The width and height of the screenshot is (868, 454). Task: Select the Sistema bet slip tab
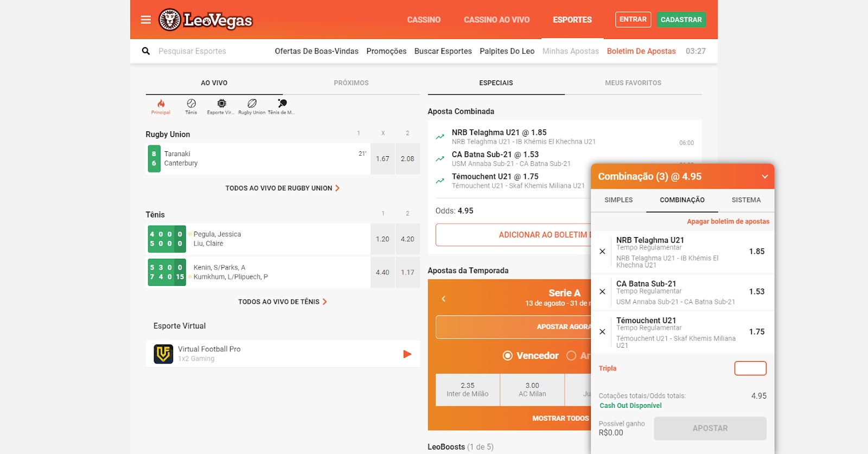[x=746, y=200]
